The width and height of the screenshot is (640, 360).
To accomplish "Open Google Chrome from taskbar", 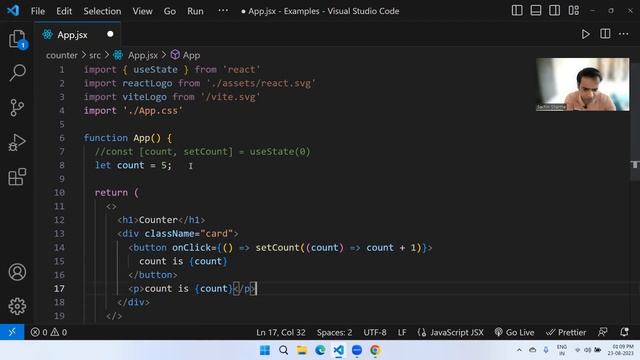I will pos(375,350).
